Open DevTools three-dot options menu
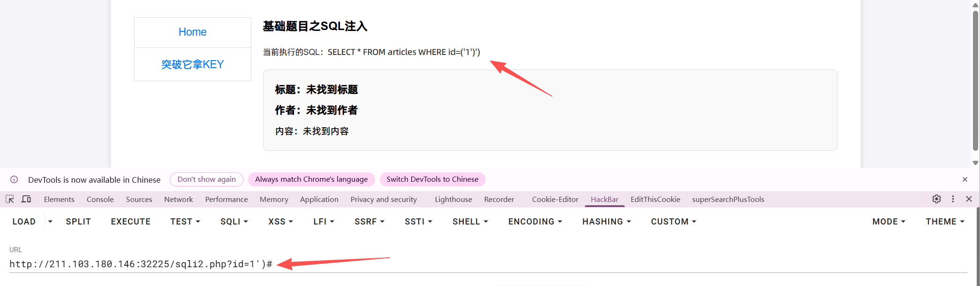This screenshot has height=286, width=980. point(953,199)
